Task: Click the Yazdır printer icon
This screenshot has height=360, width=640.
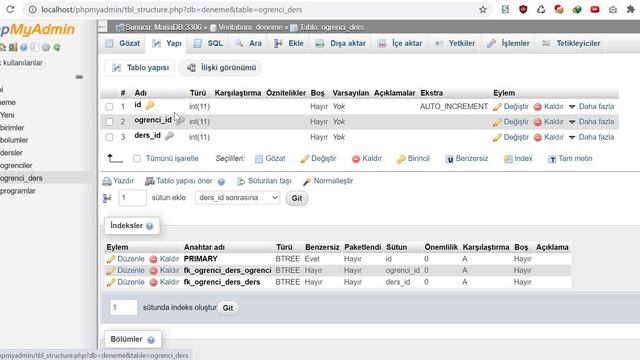Action: tap(107, 181)
